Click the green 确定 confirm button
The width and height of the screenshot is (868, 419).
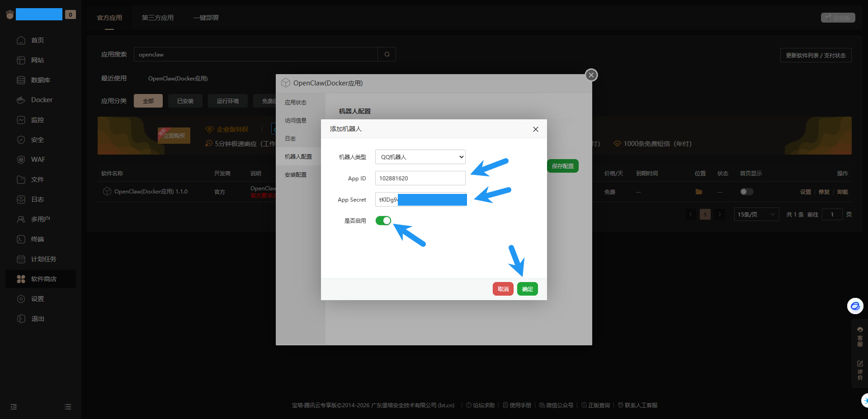coord(527,289)
